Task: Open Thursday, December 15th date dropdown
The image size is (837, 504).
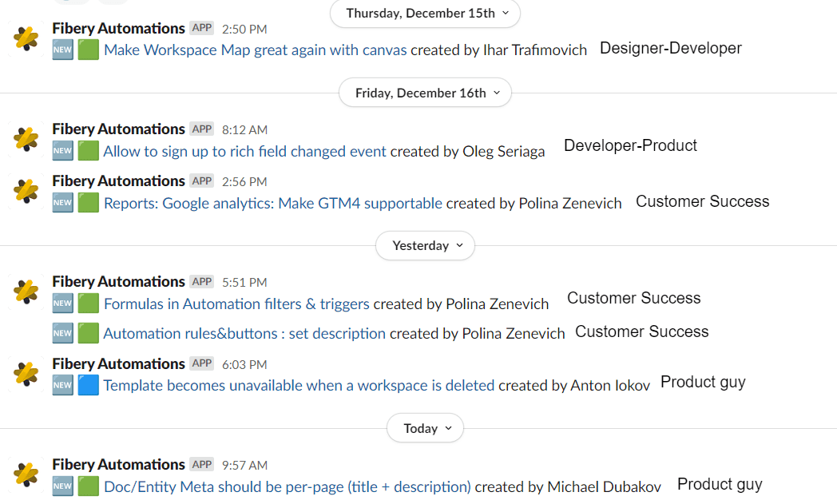Action: click(425, 14)
